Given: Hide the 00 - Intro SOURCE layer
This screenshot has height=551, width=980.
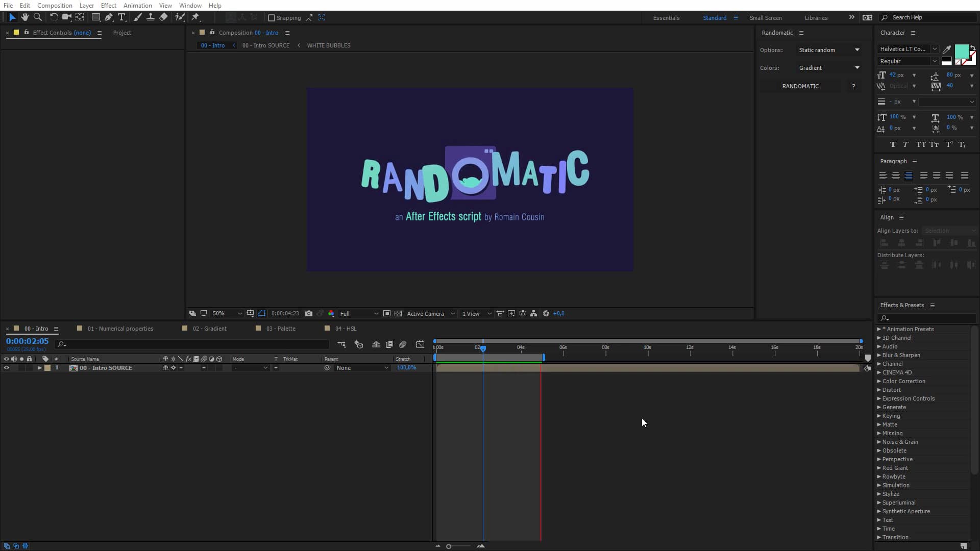Looking at the screenshot, I should coord(7,368).
